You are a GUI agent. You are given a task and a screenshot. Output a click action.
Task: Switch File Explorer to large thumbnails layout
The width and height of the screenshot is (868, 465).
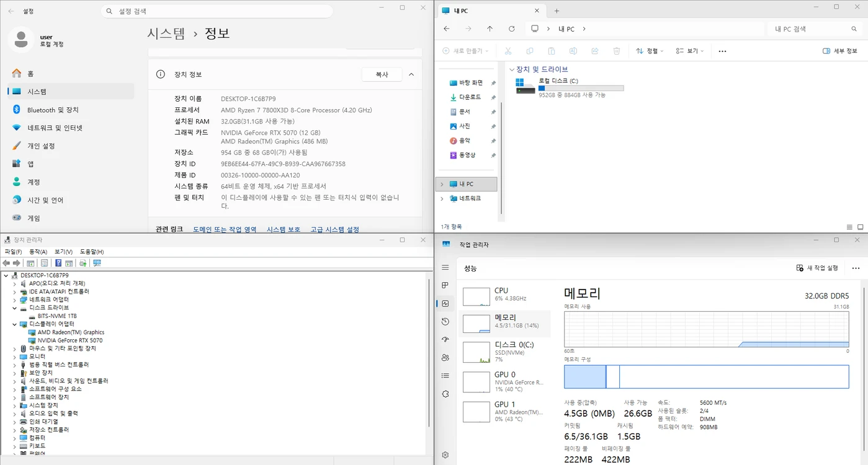click(x=860, y=227)
